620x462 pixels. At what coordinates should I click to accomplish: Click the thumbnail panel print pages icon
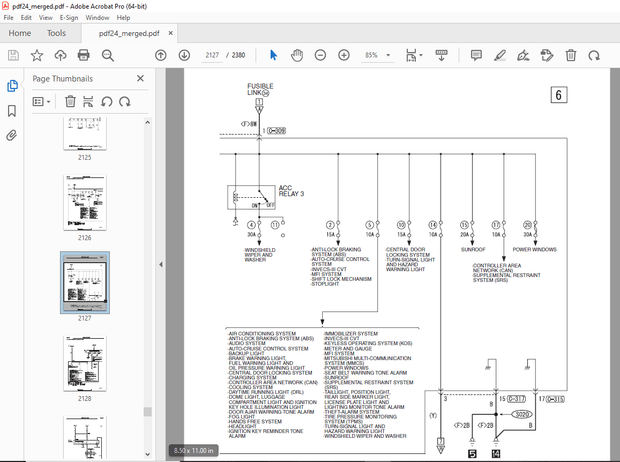click(88, 102)
